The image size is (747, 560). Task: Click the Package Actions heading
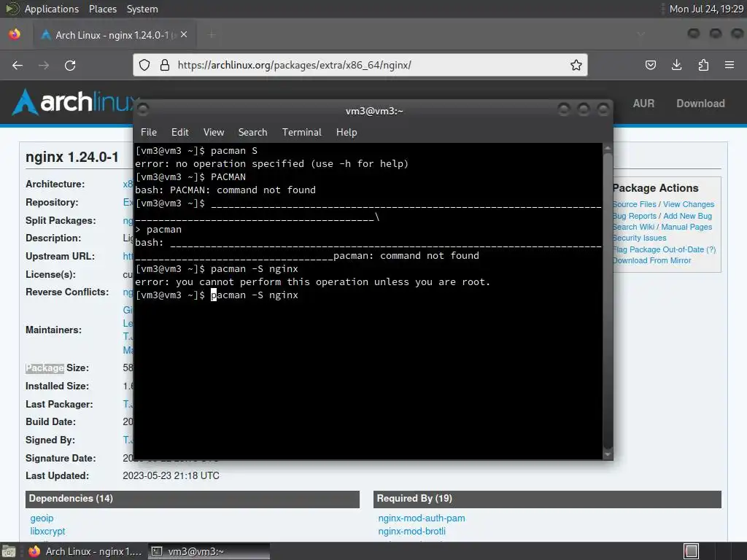point(656,188)
